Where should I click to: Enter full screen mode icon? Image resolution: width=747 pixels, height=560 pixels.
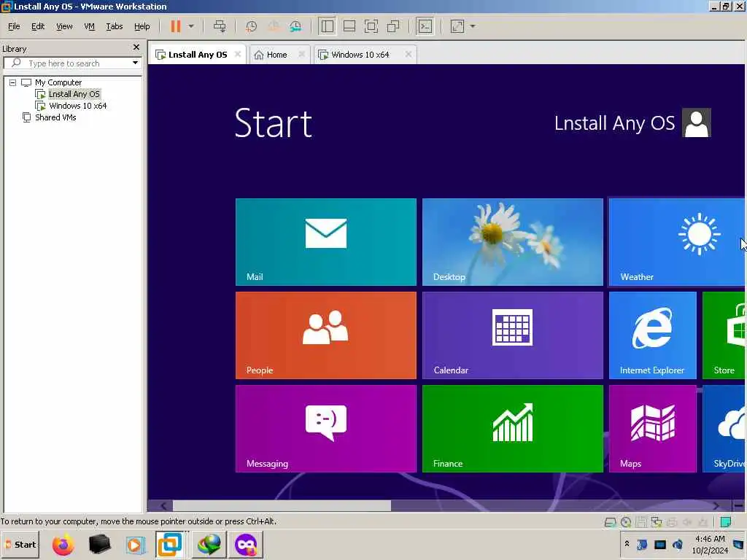pyautogui.click(x=371, y=26)
